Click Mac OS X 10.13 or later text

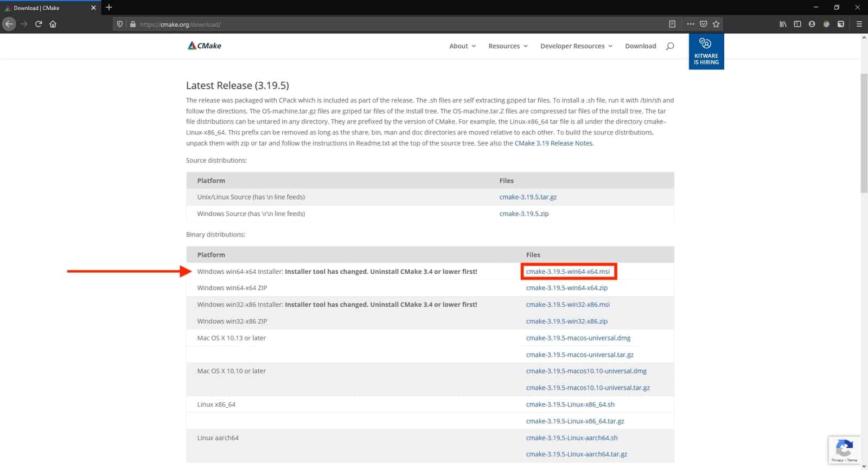pyautogui.click(x=232, y=338)
